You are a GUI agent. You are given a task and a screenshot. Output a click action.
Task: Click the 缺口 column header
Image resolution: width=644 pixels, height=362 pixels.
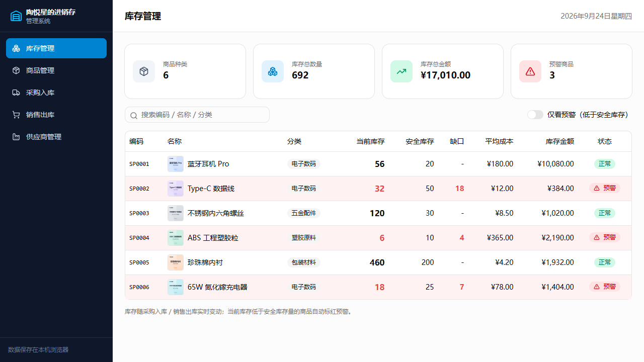[457, 141]
